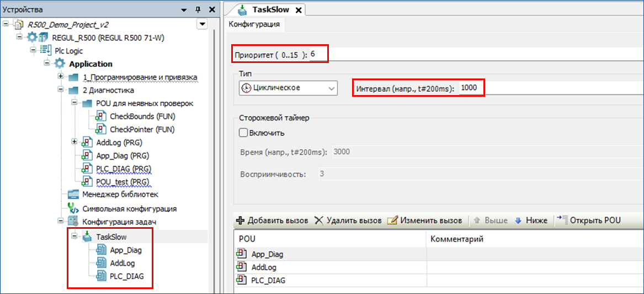This screenshot has width=644, height=294.
Task: Click the TaskSlow task icon in tree
Action: click(87, 237)
